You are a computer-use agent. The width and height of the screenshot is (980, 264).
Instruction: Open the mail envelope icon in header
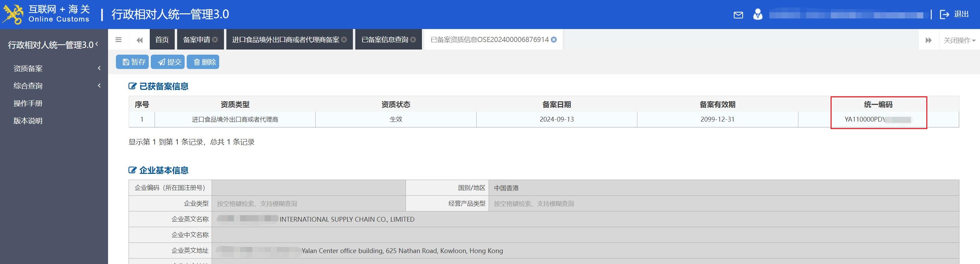[x=738, y=15]
